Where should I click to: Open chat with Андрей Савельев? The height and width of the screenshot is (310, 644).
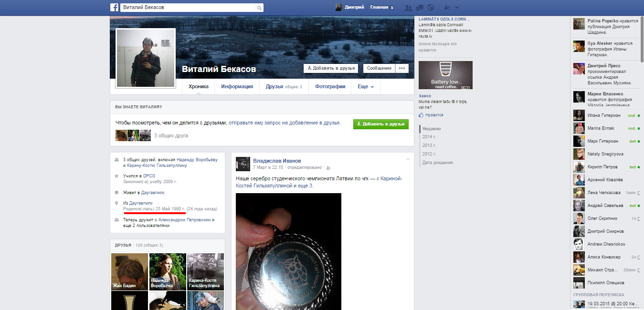click(607, 206)
